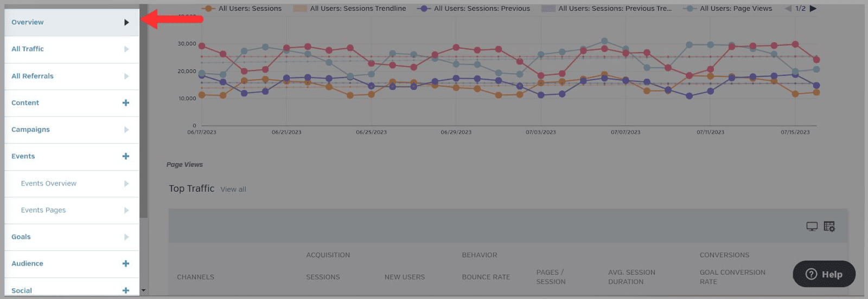Open Events Overview submenu item
This screenshot has height=299, width=868.
49,184
